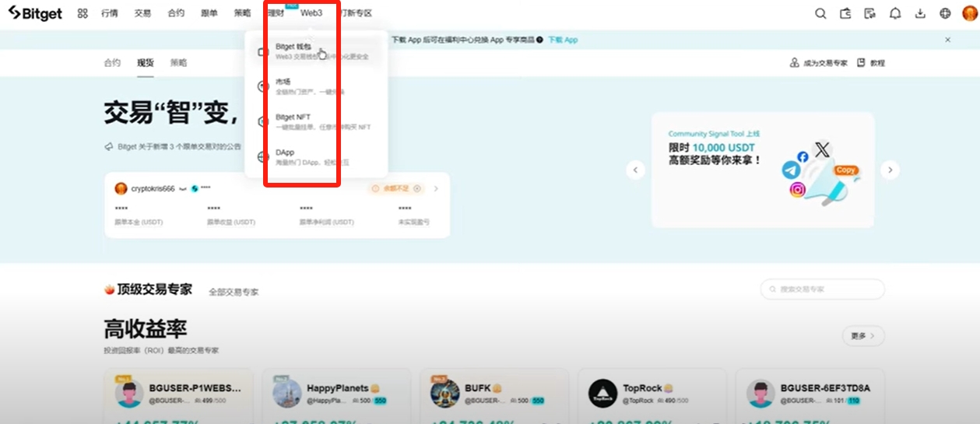The height and width of the screenshot is (424, 980).
Task: Click the 余额不足 warning badge
Action: [x=397, y=188]
